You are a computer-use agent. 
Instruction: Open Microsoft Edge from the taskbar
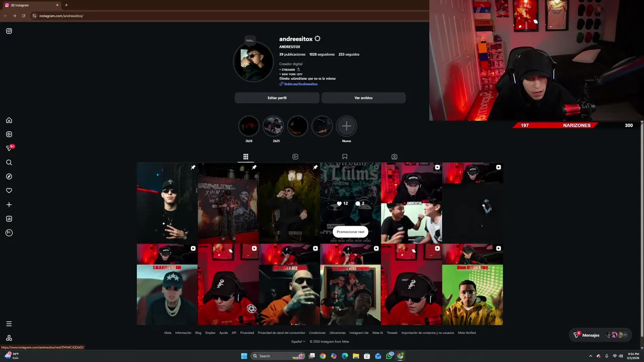345,356
